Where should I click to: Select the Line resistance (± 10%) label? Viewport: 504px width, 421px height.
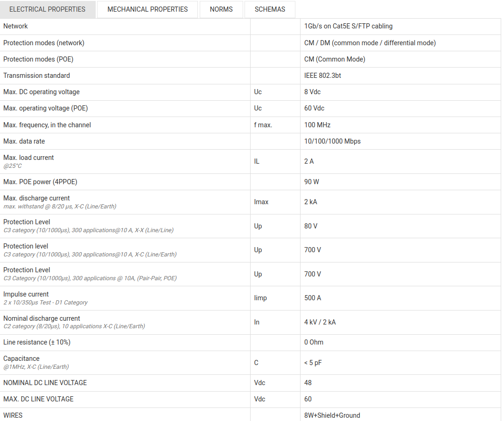pos(37,342)
